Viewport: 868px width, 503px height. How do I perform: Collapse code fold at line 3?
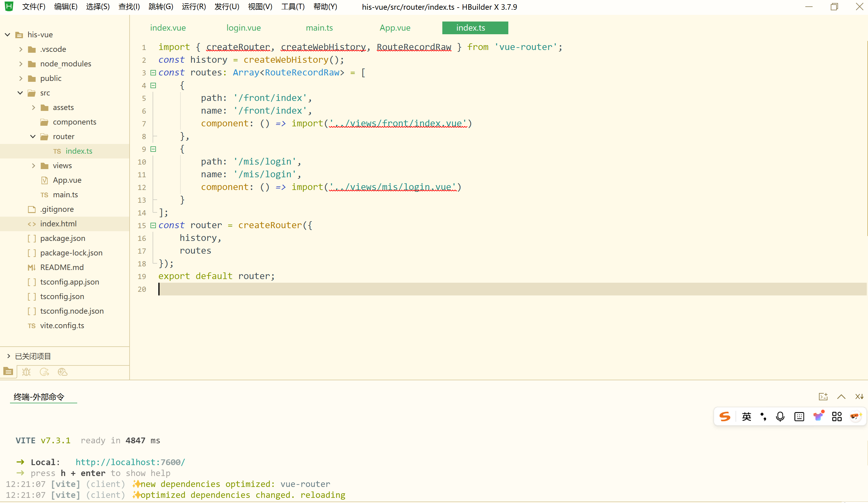click(x=153, y=73)
